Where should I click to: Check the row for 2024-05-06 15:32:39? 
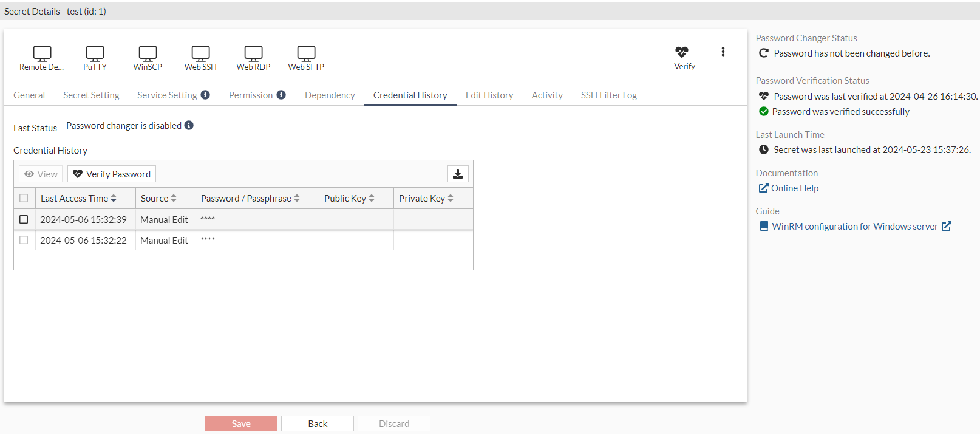24,219
